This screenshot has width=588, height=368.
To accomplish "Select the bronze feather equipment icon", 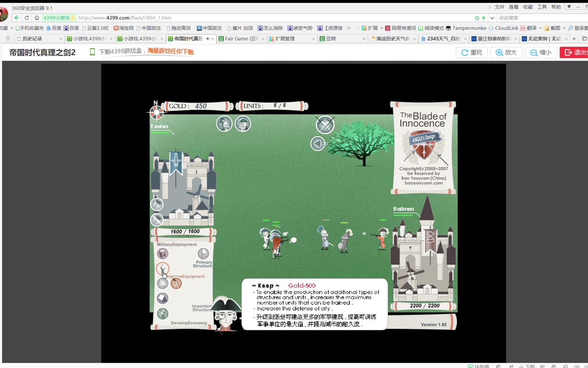I will coord(176,283).
